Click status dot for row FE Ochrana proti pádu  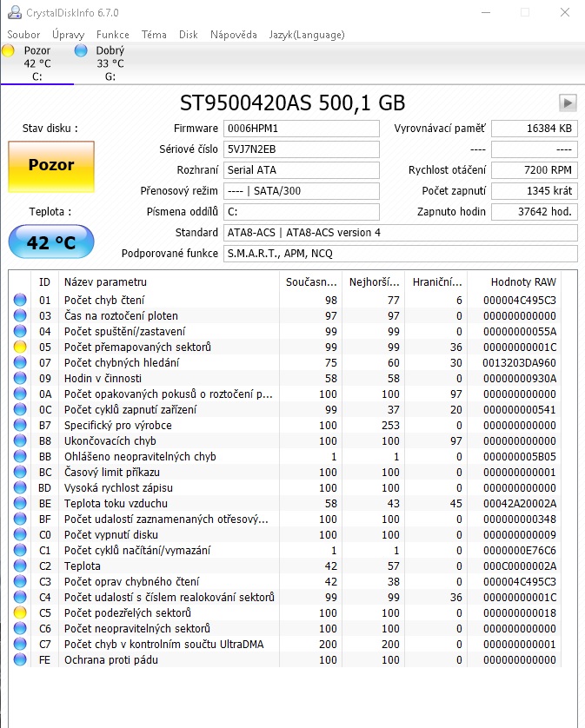point(20,659)
